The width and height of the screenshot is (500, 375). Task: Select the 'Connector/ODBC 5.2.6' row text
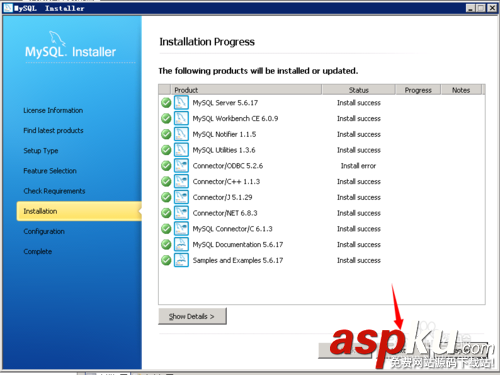[x=228, y=166]
